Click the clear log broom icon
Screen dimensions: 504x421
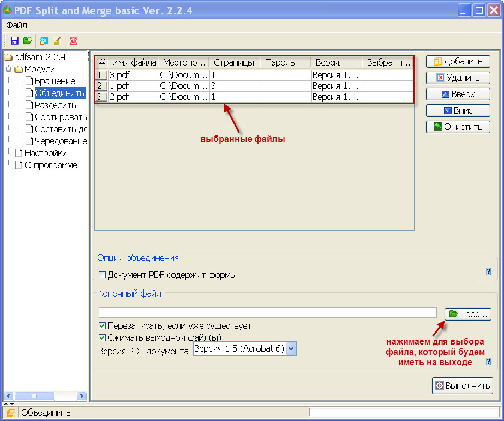coord(56,40)
